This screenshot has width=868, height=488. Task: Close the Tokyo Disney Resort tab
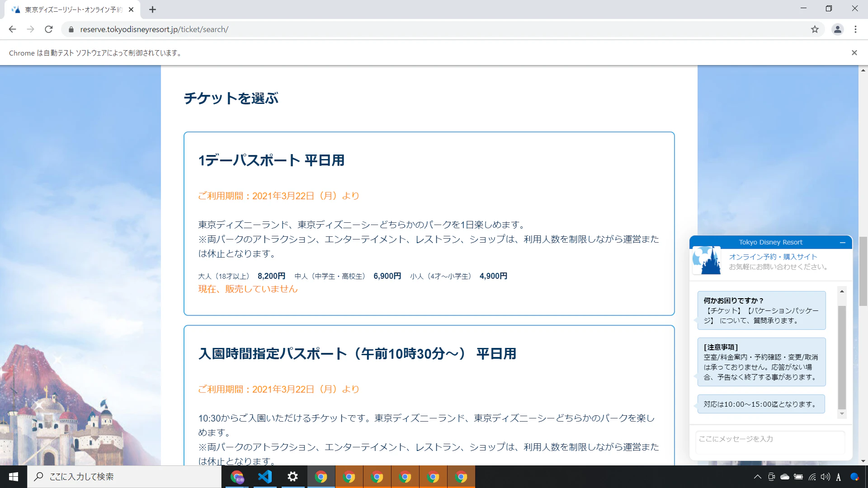point(131,9)
